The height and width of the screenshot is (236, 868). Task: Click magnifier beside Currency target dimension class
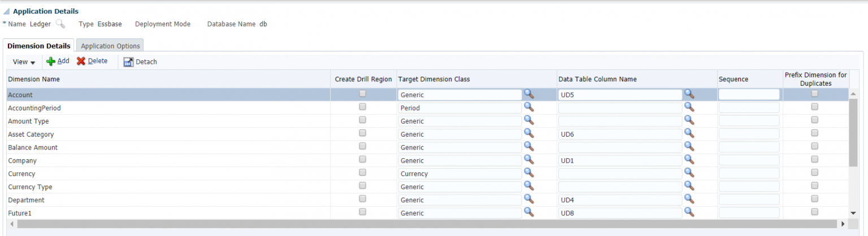tap(529, 173)
